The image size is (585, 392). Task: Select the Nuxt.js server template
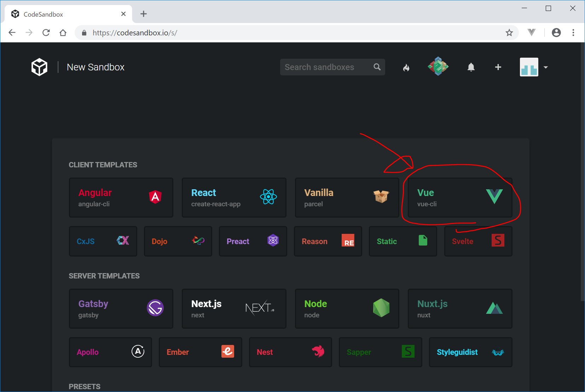[460, 309]
